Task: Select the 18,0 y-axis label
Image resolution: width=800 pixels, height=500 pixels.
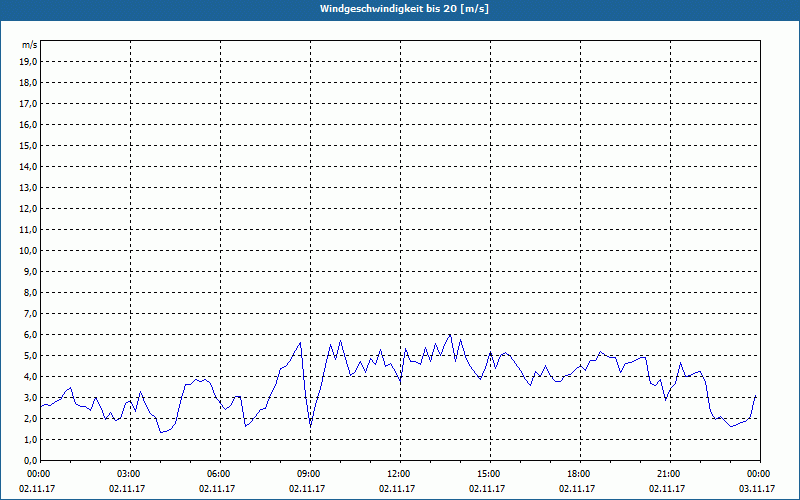Action: tap(29, 83)
